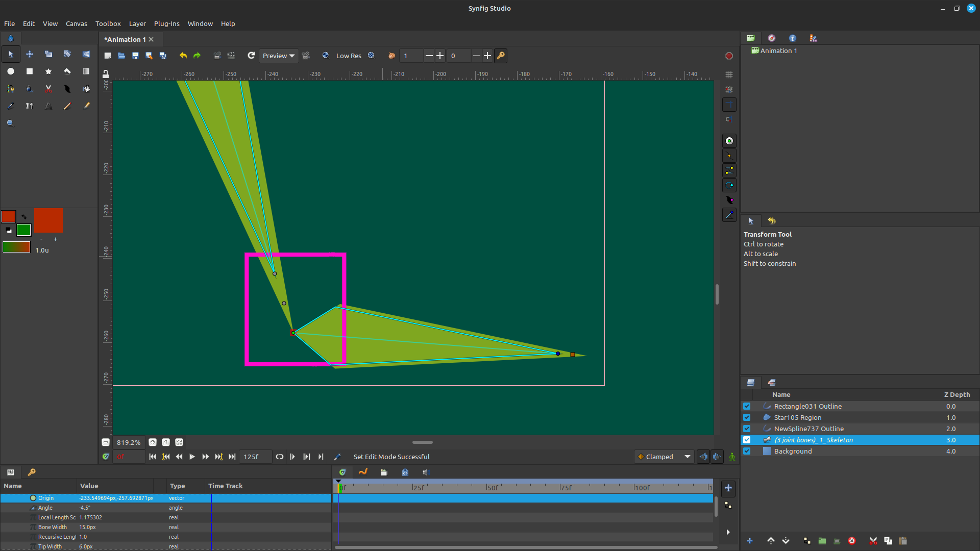Click the end time 125f field
This screenshot has width=980, height=551.
256,457
